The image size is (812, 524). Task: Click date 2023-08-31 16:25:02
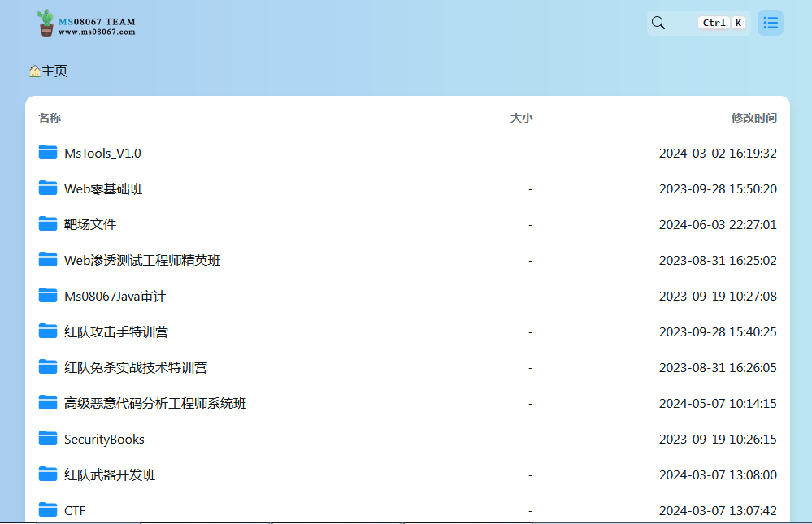pyautogui.click(x=718, y=261)
